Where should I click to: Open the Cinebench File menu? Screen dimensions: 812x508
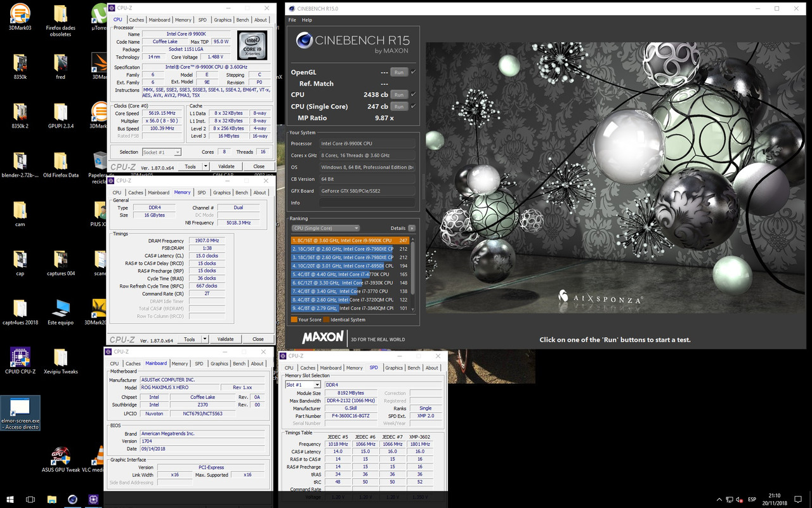click(x=292, y=20)
